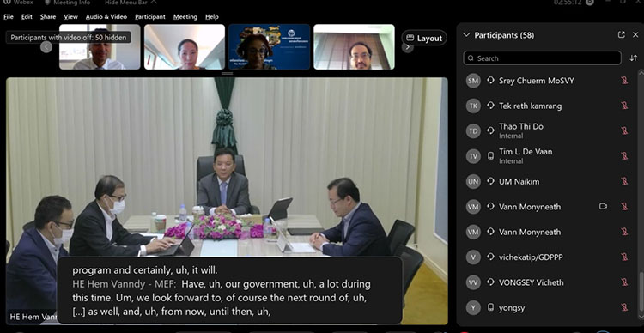
Task: Click the muted mic icon for Tim L. De Vaan
Action: coord(624,156)
